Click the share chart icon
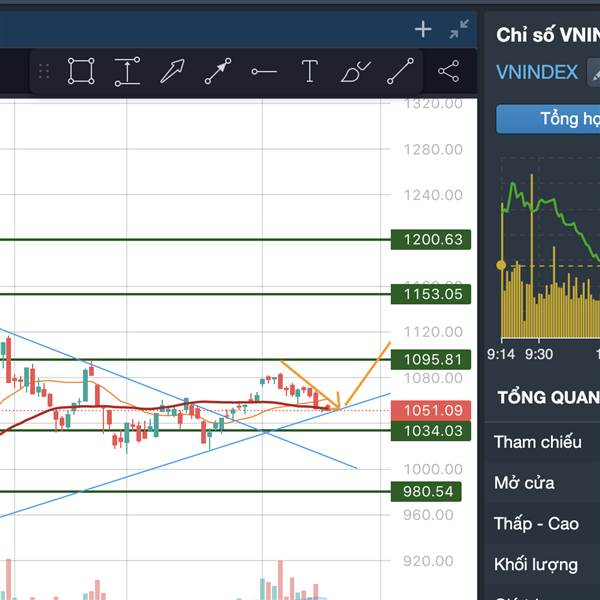The image size is (600, 600). pyautogui.click(x=448, y=71)
